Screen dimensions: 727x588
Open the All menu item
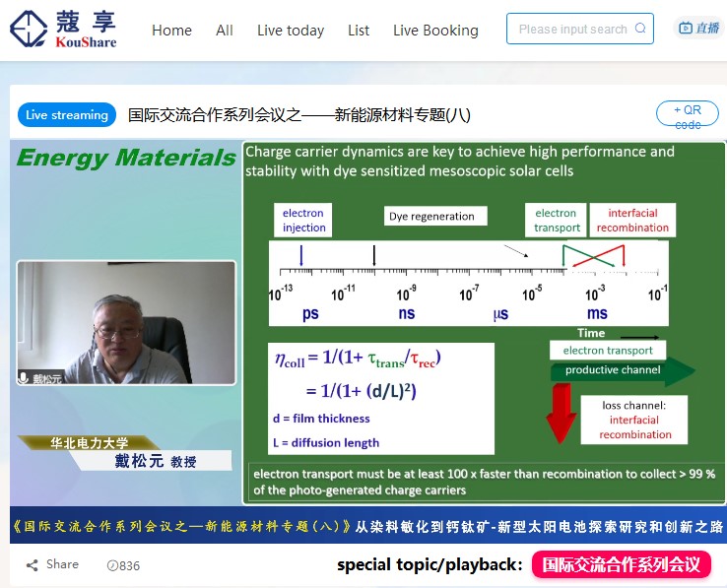click(225, 31)
